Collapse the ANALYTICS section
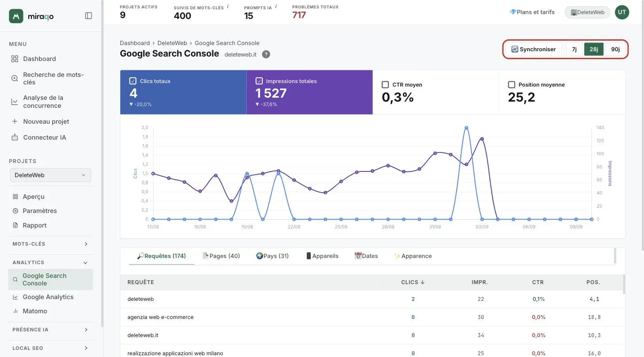The width and height of the screenshot is (644, 357). pos(86,262)
